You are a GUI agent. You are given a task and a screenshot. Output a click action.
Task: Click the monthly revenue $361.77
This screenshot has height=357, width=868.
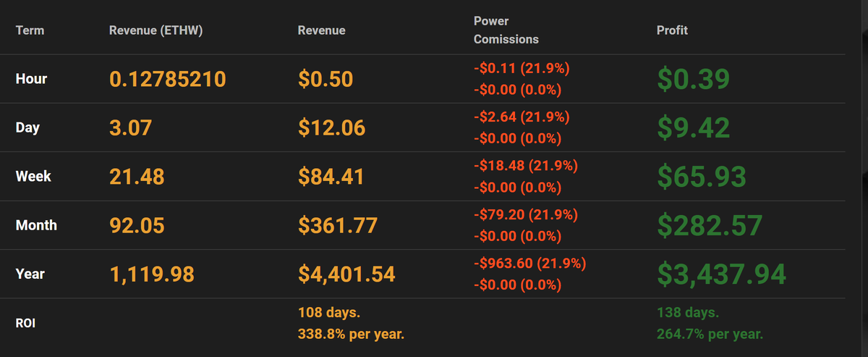pyautogui.click(x=338, y=225)
